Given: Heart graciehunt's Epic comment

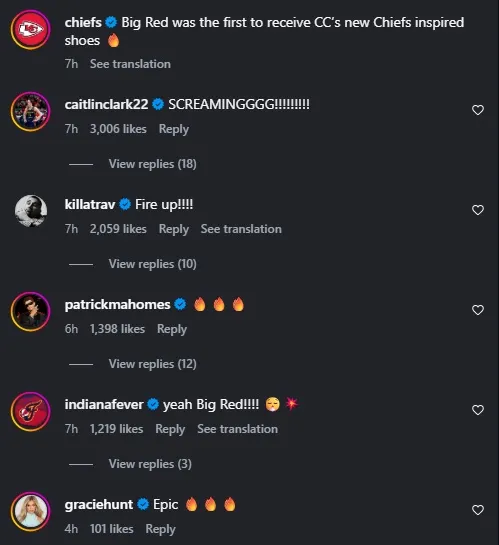Looking at the screenshot, I should 478,510.
